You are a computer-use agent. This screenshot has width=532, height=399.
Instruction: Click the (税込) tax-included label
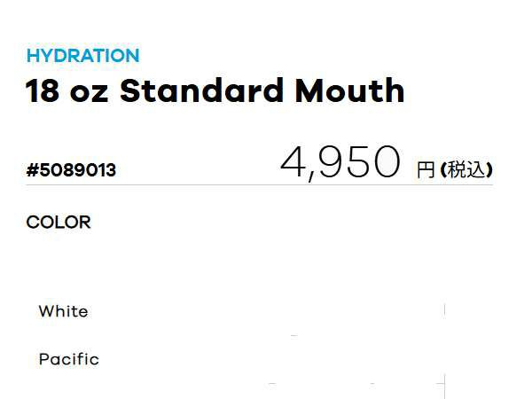(466, 169)
